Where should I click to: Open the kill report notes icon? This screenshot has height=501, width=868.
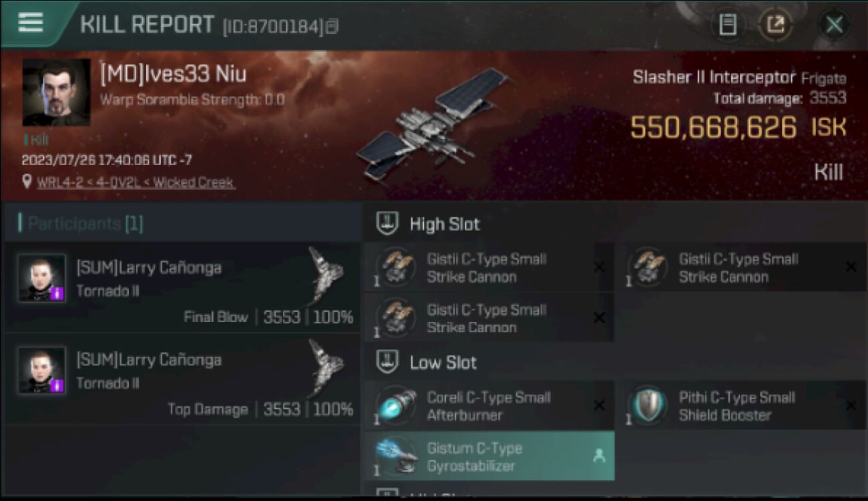click(x=728, y=25)
